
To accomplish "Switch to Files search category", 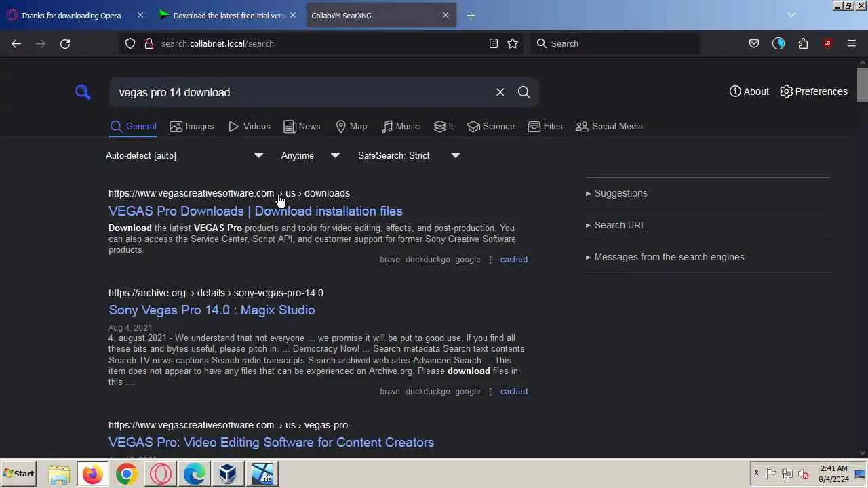I will pyautogui.click(x=545, y=127).
